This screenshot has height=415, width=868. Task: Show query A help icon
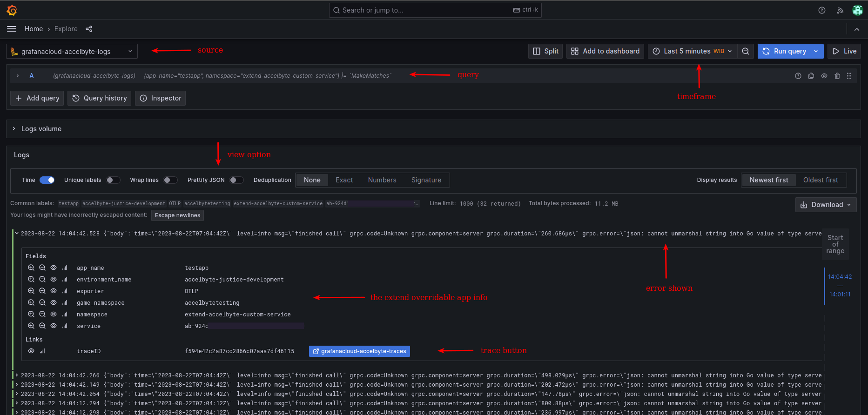(798, 76)
